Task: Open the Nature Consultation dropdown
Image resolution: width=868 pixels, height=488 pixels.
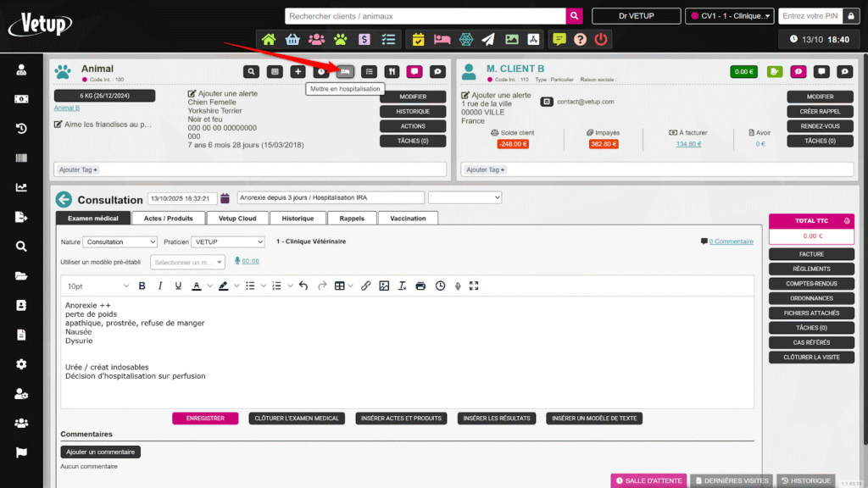Action: point(120,241)
